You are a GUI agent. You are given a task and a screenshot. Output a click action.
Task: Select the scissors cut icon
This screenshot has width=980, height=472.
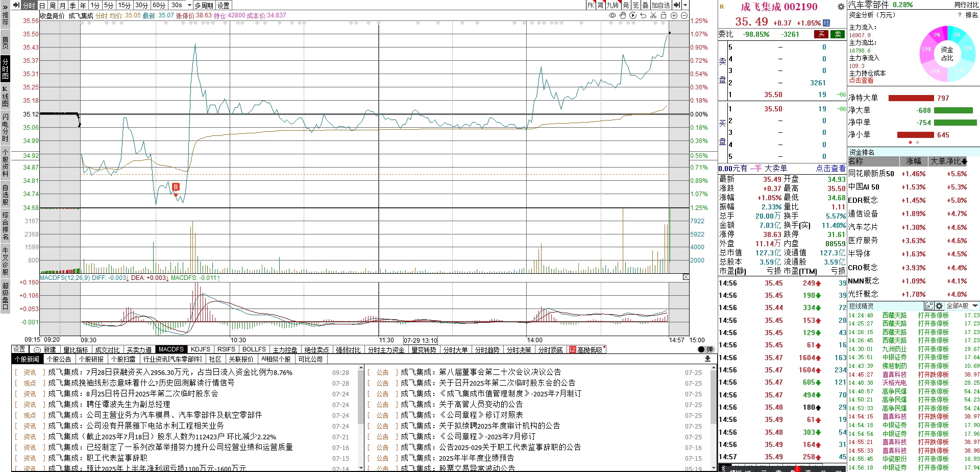tap(653, 16)
